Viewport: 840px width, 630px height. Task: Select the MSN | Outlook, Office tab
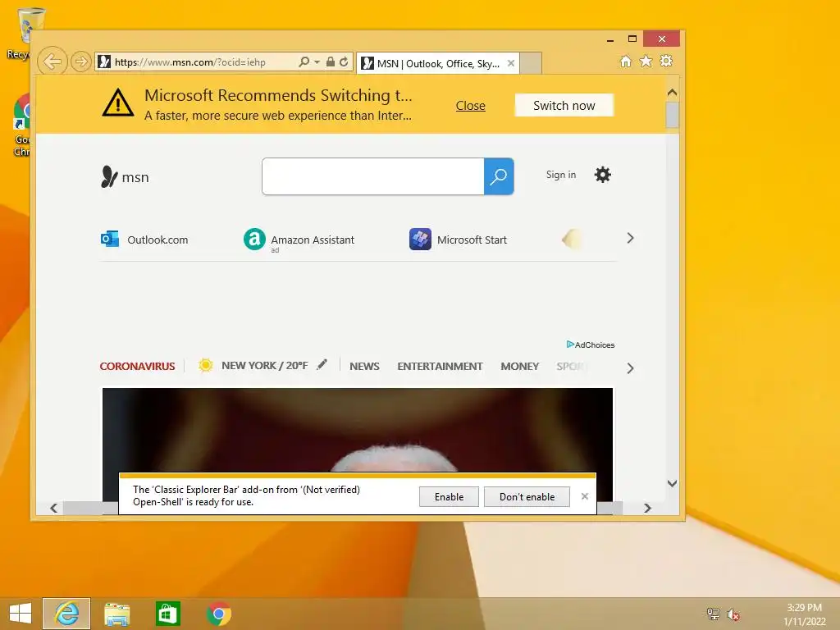pos(437,63)
